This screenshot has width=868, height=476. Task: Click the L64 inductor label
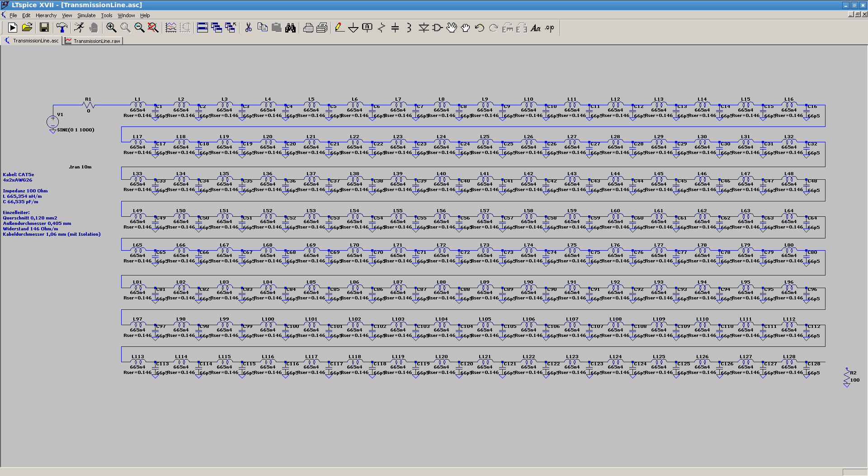tap(789, 210)
